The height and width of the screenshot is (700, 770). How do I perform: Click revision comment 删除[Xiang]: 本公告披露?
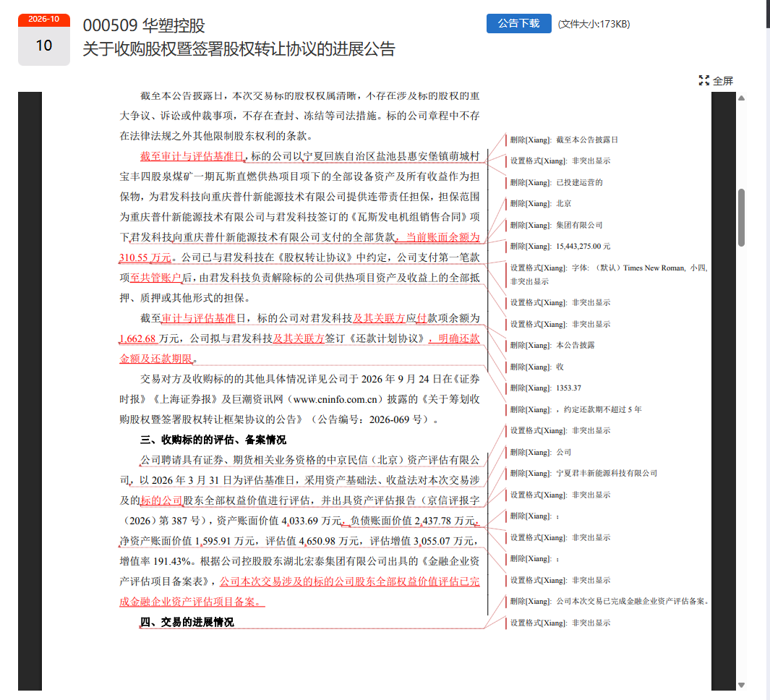(552, 346)
